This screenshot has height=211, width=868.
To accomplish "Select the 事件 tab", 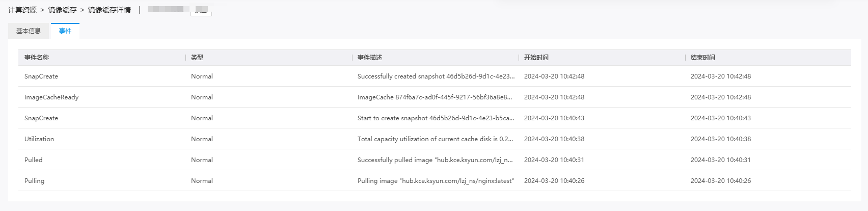I will pyautogui.click(x=65, y=31).
